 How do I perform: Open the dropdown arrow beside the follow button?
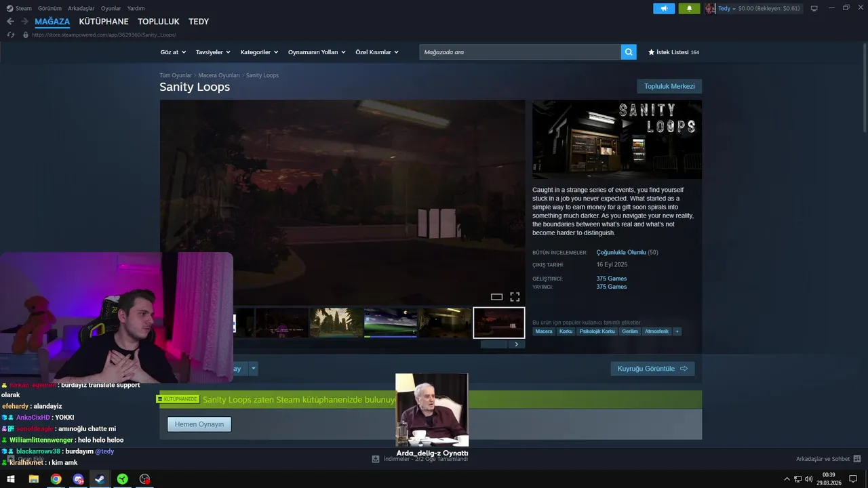(254, 369)
